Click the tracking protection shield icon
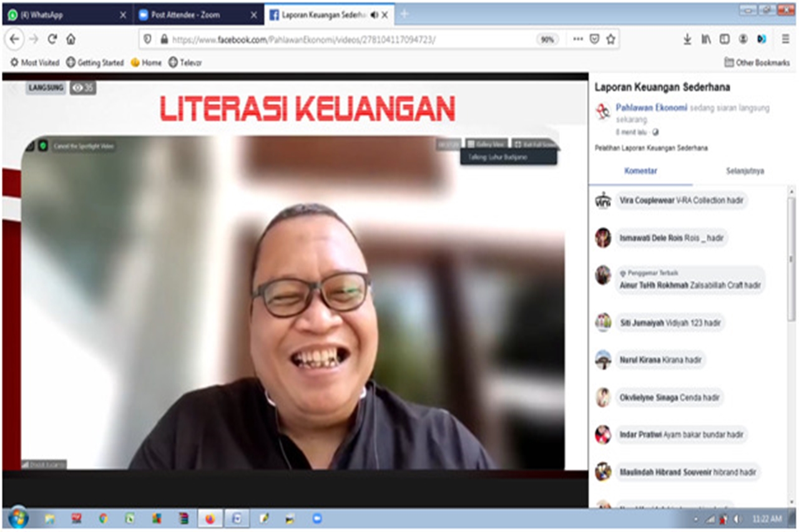 [x=148, y=39]
